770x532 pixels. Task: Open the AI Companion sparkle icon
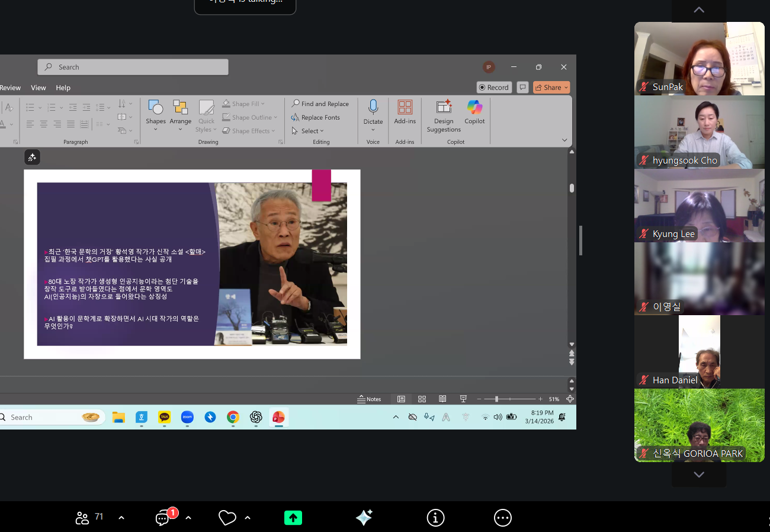click(x=364, y=518)
